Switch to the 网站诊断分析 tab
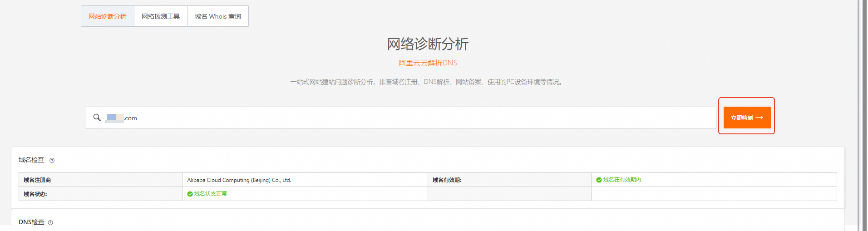The image size is (868, 231). pyautogui.click(x=108, y=16)
